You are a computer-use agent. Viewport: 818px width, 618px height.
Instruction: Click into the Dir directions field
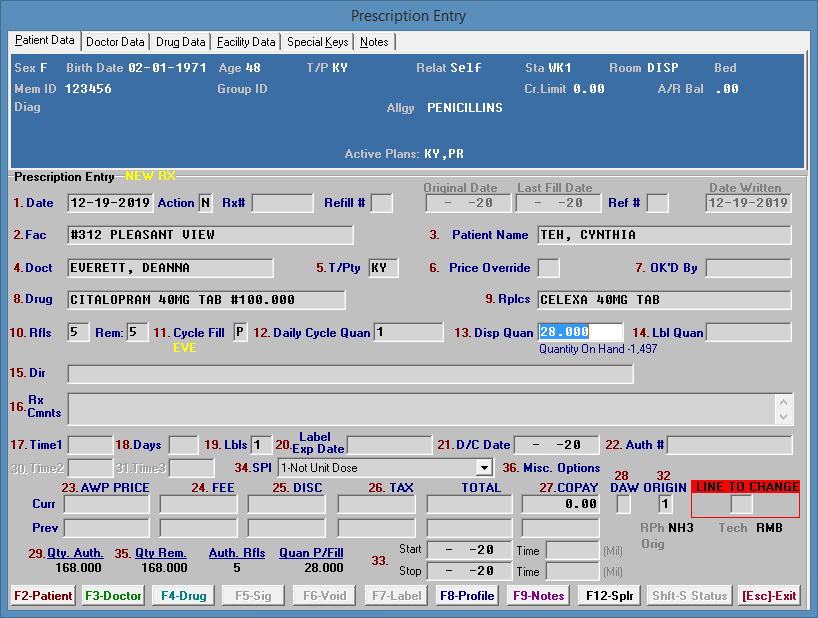tap(350, 374)
